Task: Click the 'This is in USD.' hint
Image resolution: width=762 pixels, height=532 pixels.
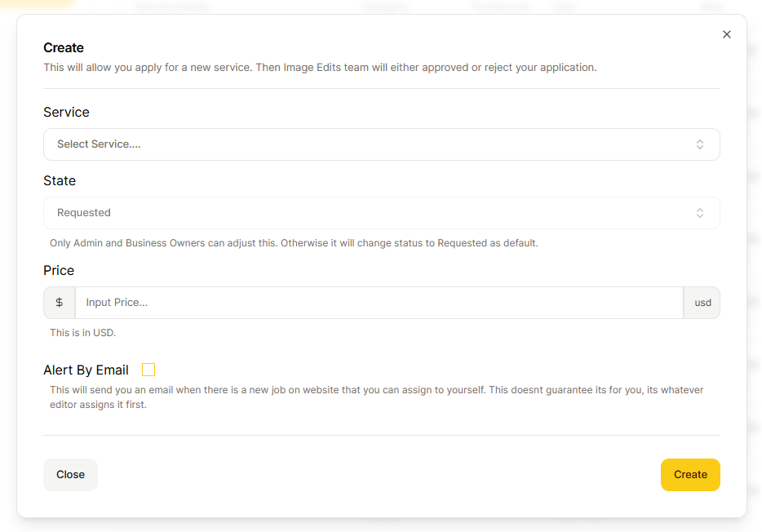Action: (82, 333)
